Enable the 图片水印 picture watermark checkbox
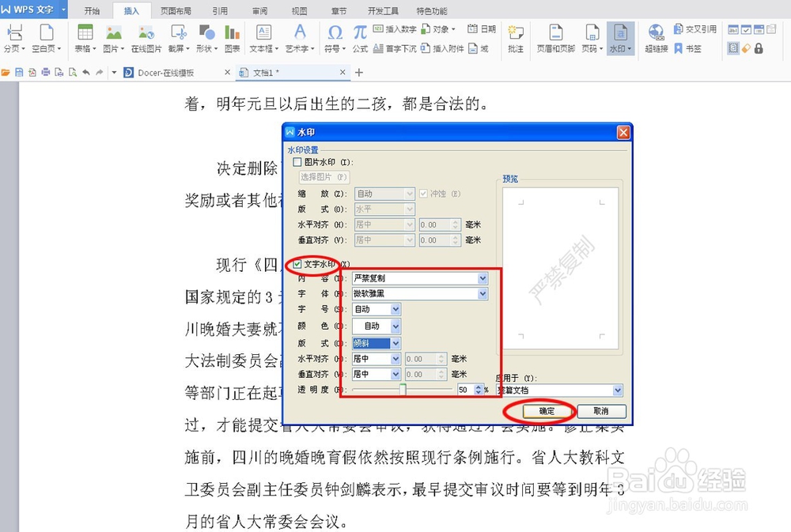This screenshot has height=532, width=791. click(x=297, y=160)
